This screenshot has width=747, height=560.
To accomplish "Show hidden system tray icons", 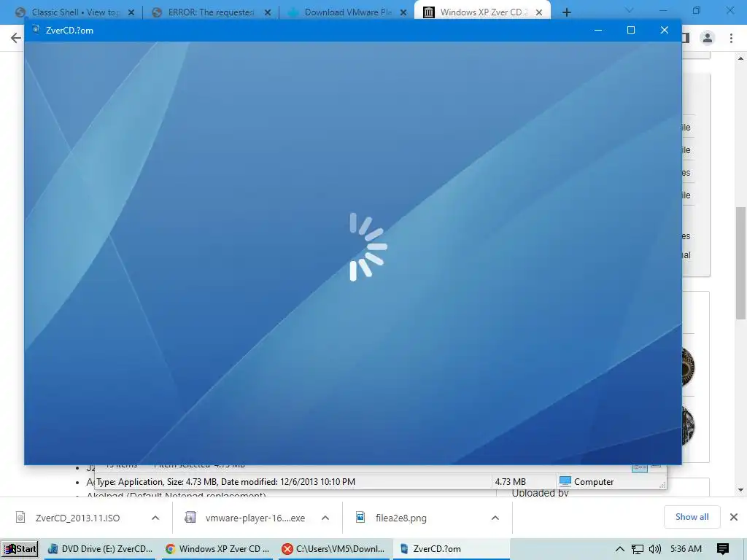I will pos(619,549).
